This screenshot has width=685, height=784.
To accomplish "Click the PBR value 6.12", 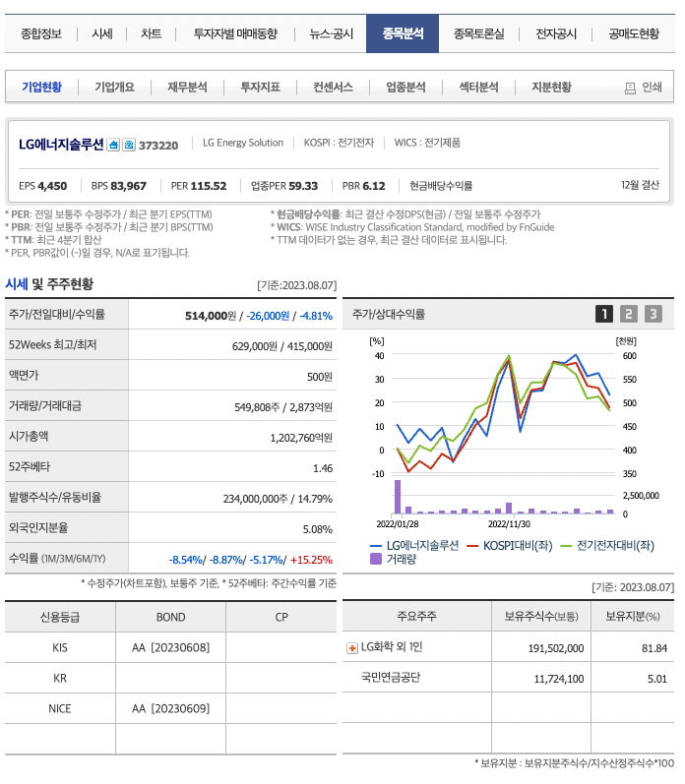I will pos(373,186).
